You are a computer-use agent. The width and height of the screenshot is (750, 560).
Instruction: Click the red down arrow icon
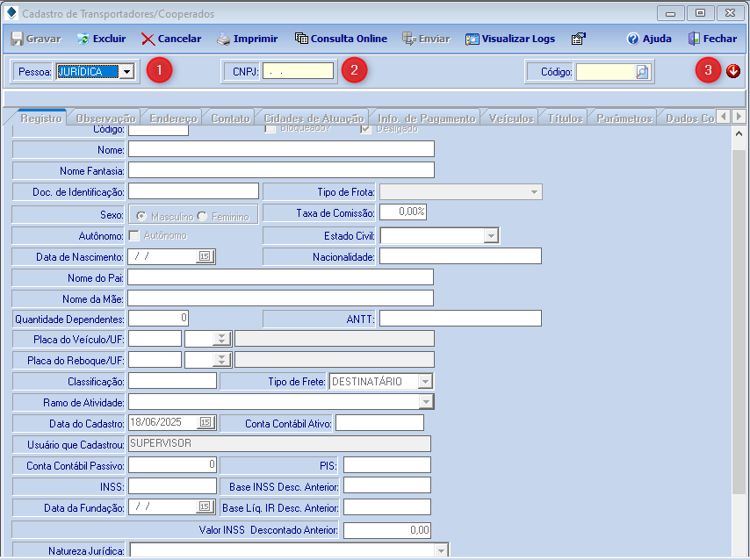coord(733,71)
